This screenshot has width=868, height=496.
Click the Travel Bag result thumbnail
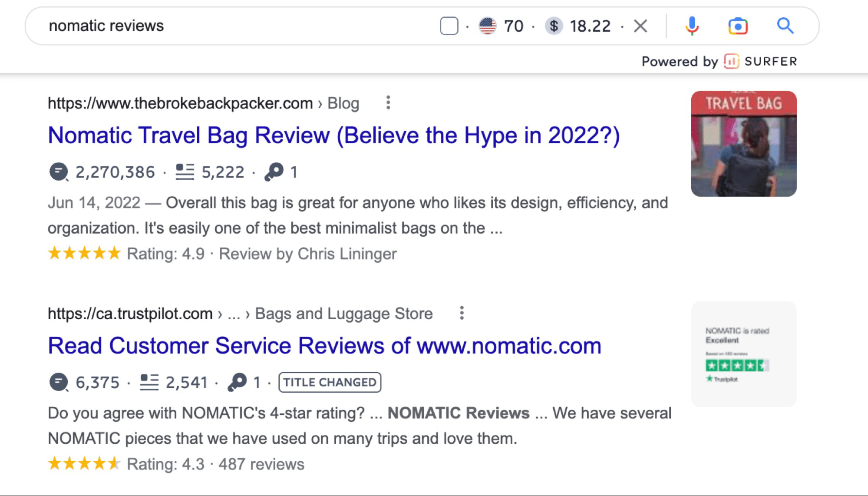pyautogui.click(x=743, y=143)
